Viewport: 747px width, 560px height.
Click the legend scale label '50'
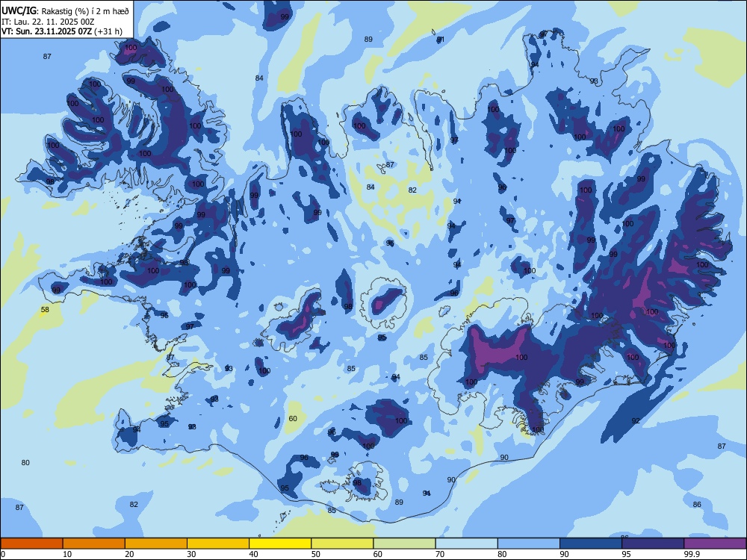coord(316,554)
